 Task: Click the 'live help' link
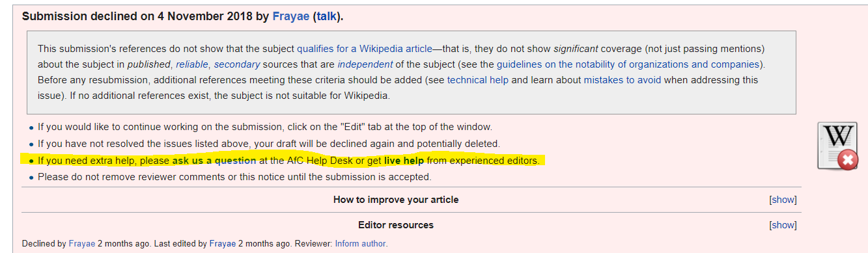click(x=404, y=160)
